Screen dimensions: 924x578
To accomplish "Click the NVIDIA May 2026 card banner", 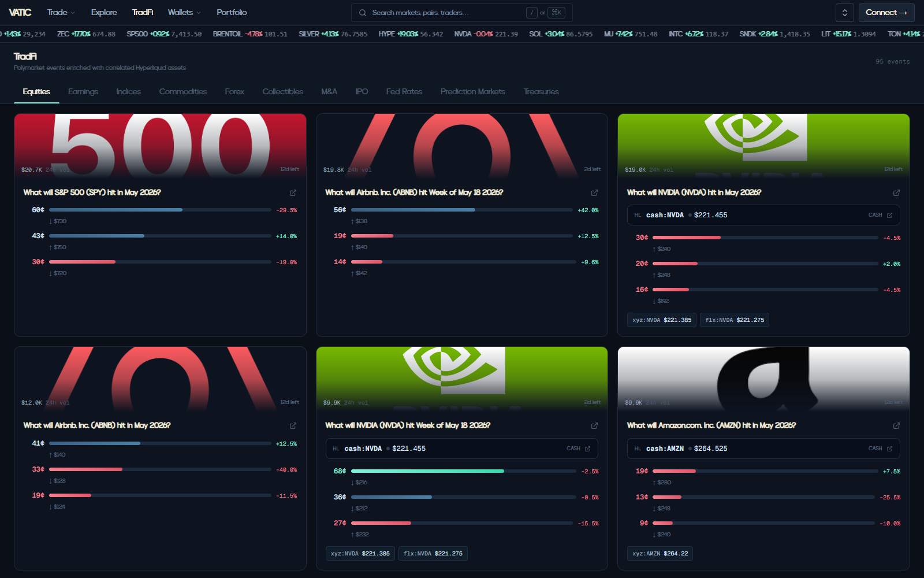I will point(763,146).
